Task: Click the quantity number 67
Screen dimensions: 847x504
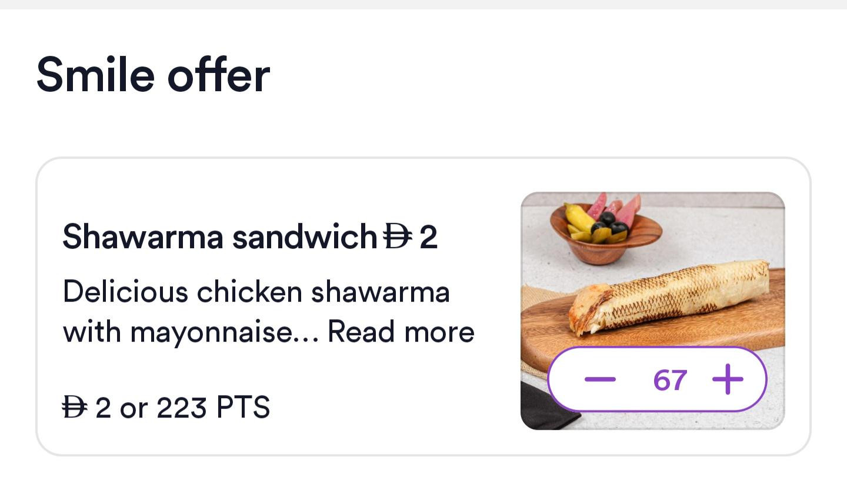Action: coord(670,380)
